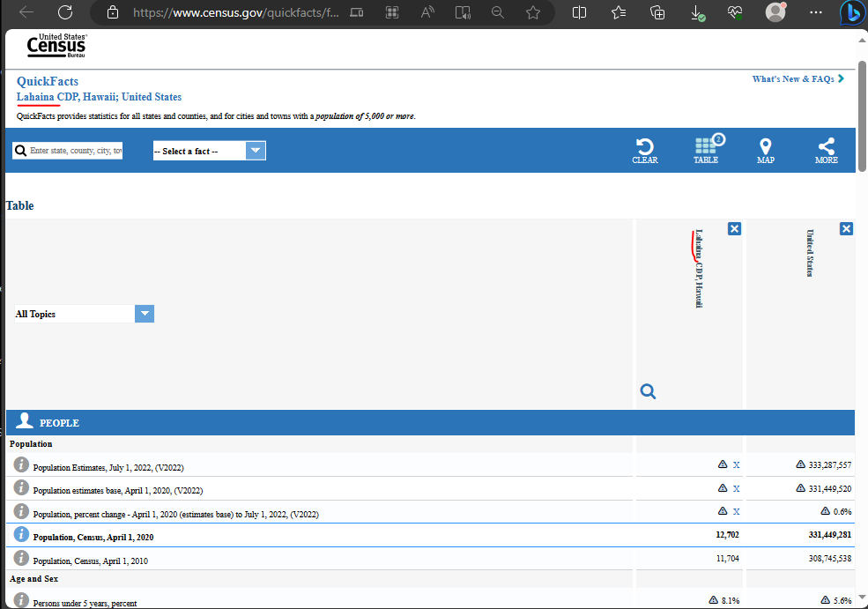Click the warning triangle beside 8.1%
Image resolution: width=868 pixels, height=609 pixels.
pos(714,599)
